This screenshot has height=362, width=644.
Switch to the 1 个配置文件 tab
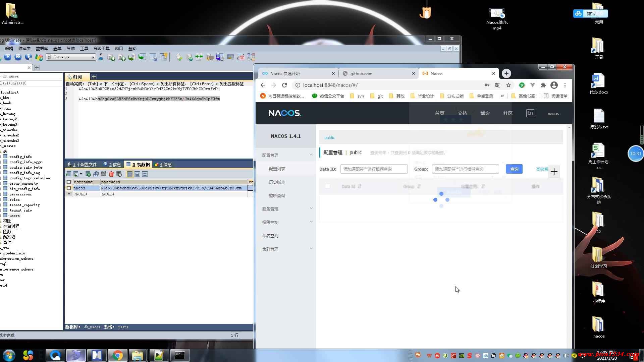tap(83, 165)
